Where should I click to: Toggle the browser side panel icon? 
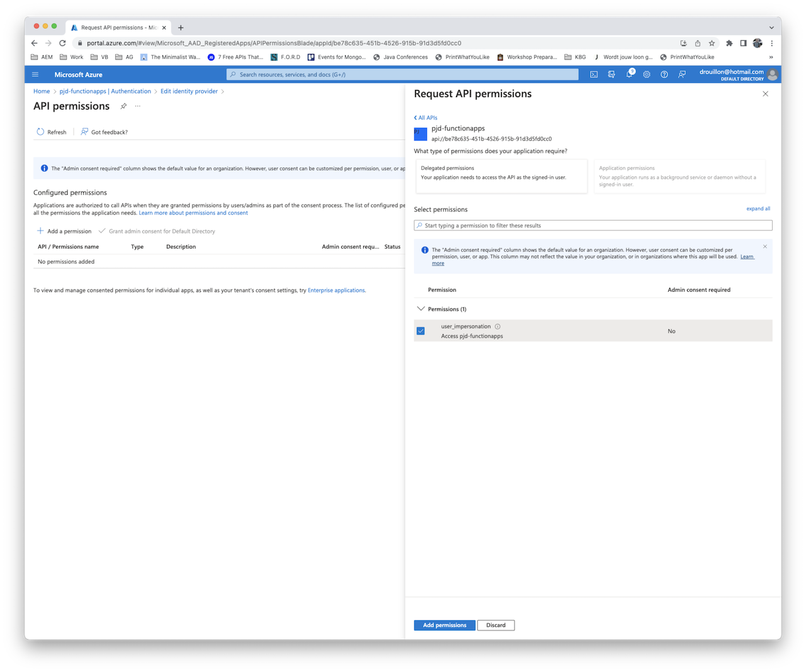pos(743,43)
